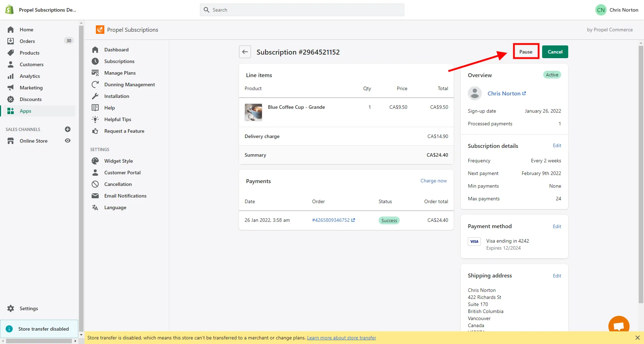Open Settings gear icon

[11, 308]
